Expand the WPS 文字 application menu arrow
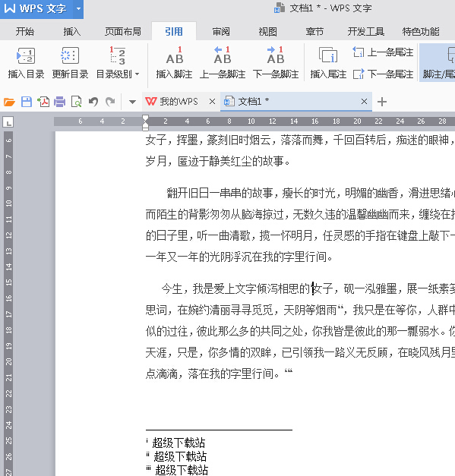Screen dimensions: 455x476 tap(78, 8)
